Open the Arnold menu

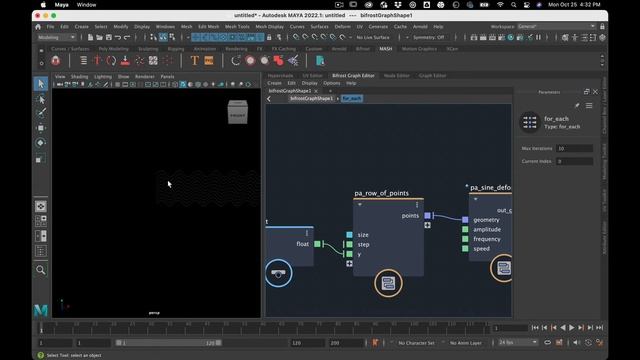(420, 27)
